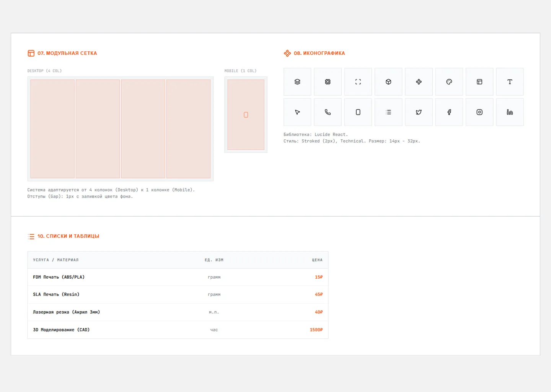This screenshot has width=551, height=392.
Task: Select the cursor pointer arrow icon
Action: (x=297, y=112)
